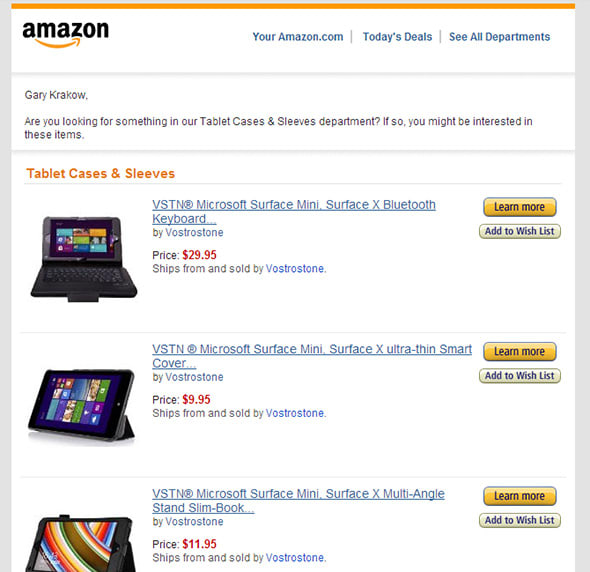Add Bluetooth Keyboard case to Wish List
Viewport: 590px width, 572px height.
(519, 231)
